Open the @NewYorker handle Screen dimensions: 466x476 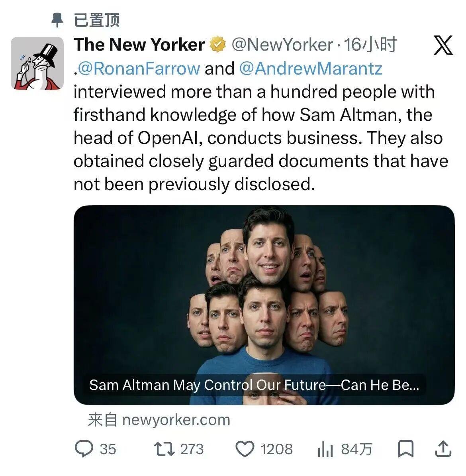(282, 45)
